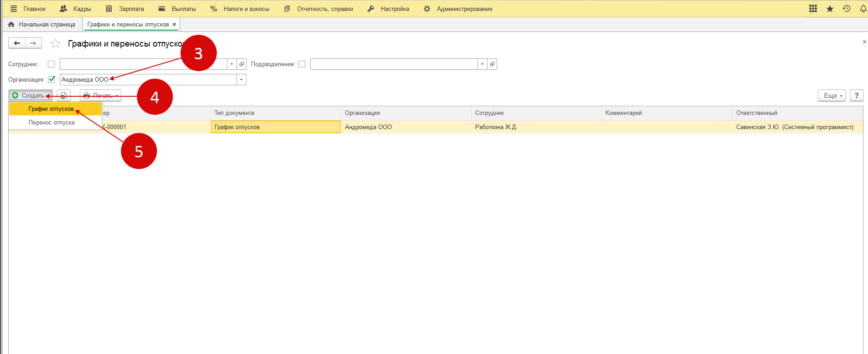The height and width of the screenshot is (354, 868).
Task: Open the Отчетность, справки section
Action: (x=318, y=9)
